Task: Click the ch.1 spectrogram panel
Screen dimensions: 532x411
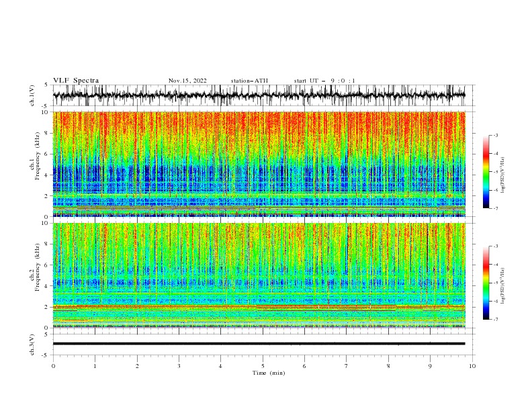Action: coord(259,164)
